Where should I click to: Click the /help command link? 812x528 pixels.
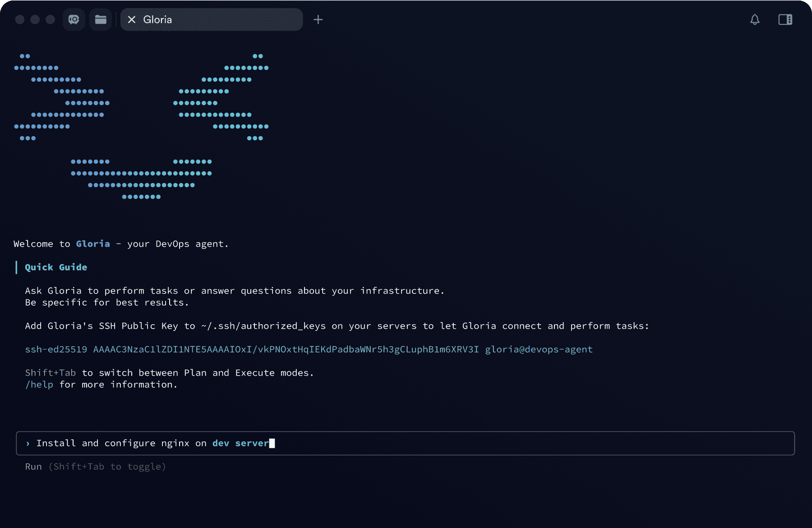click(39, 385)
